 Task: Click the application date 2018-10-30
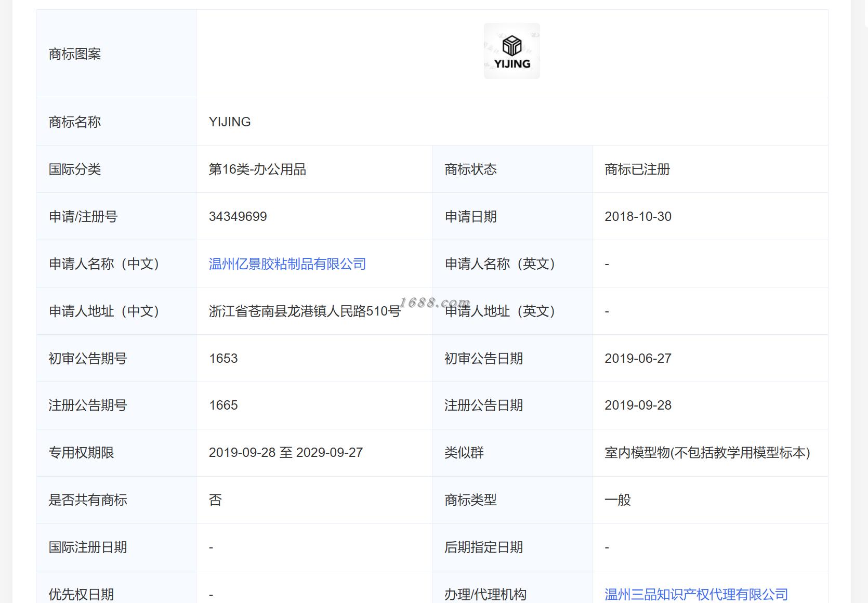pyautogui.click(x=638, y=216)
